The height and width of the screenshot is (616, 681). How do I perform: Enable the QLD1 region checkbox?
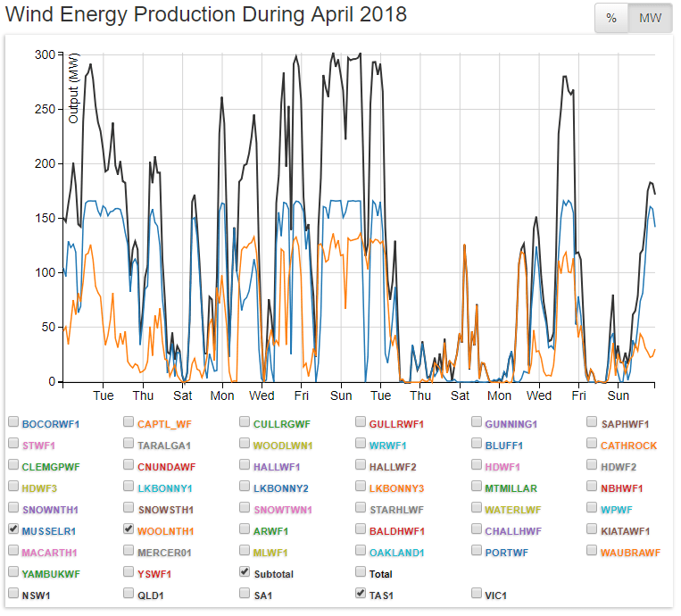click(x=129, y=593)
